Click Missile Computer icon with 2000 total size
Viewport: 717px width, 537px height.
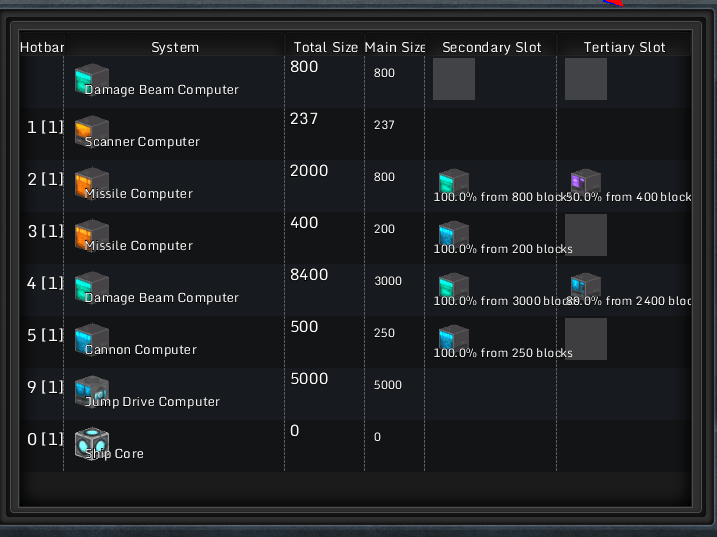91,183
